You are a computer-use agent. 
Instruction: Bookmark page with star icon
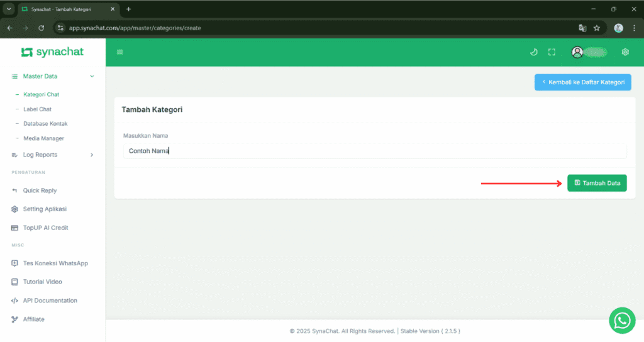(x=597, y=28)
